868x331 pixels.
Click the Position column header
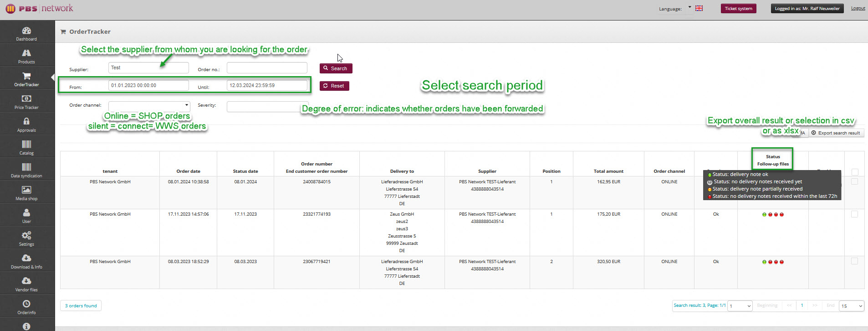point(551,171)
